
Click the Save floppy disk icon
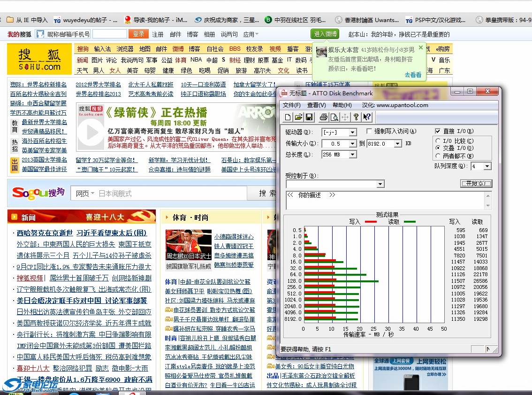pos(309,117)
